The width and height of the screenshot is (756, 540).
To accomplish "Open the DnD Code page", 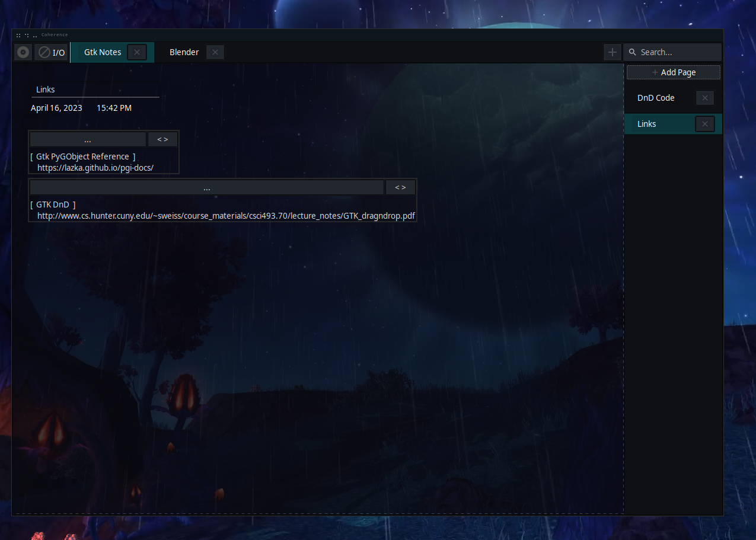I will pyautogui.click(x=656, y=98).
